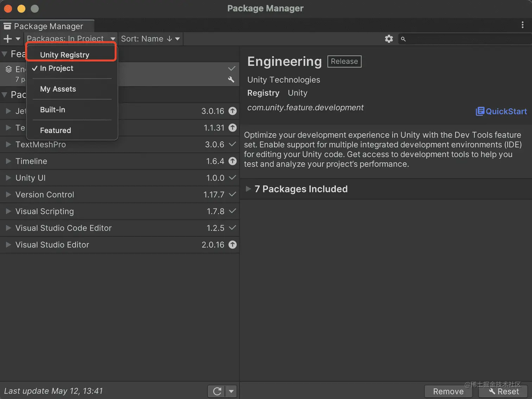The width and height of the screenshot is (532, 399).
Task: Click installed checkmark on Version Control row
Action: coord(232,194)
